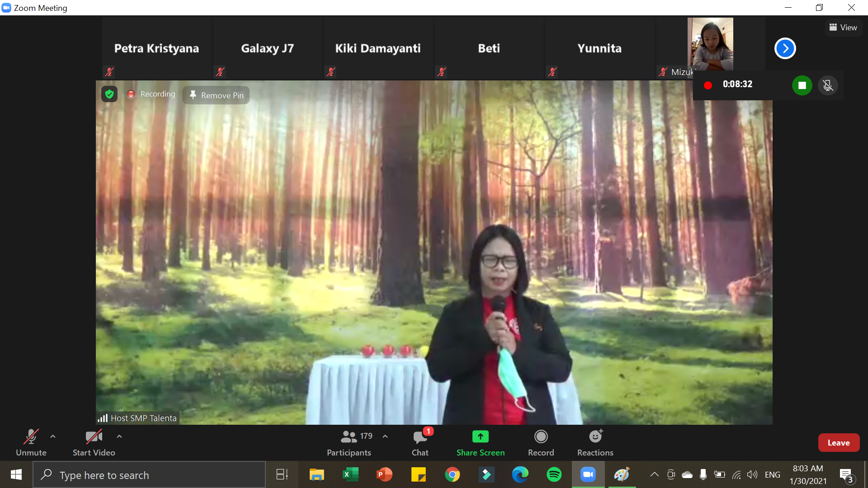Open the Wi-Fi network tray icon

tap(736, 474)
